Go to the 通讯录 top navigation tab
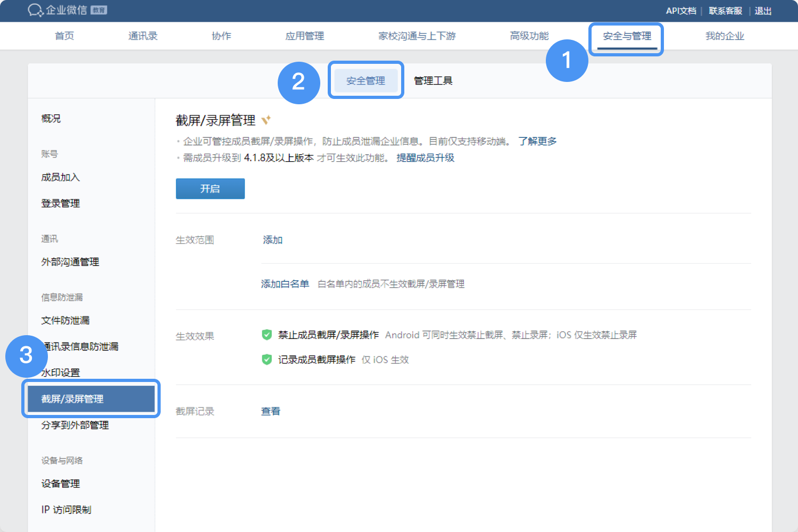798x532 pixels. pyautogui.click(x=143, y=36)
